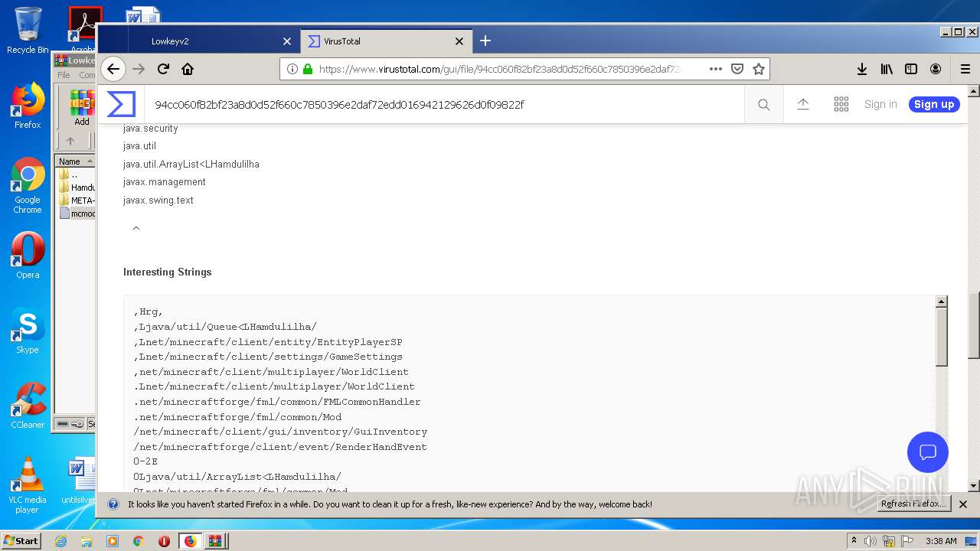
Task: Open Firefox hamburger menu
Action: pyautogui.click(x=965, y=69)
